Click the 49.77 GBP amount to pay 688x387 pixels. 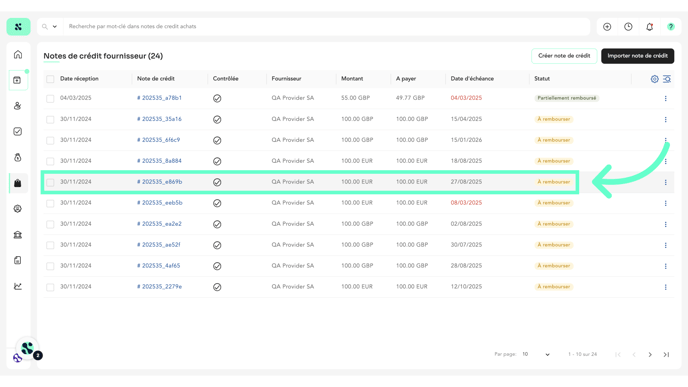pyautogui.click(x=410, y=98)
